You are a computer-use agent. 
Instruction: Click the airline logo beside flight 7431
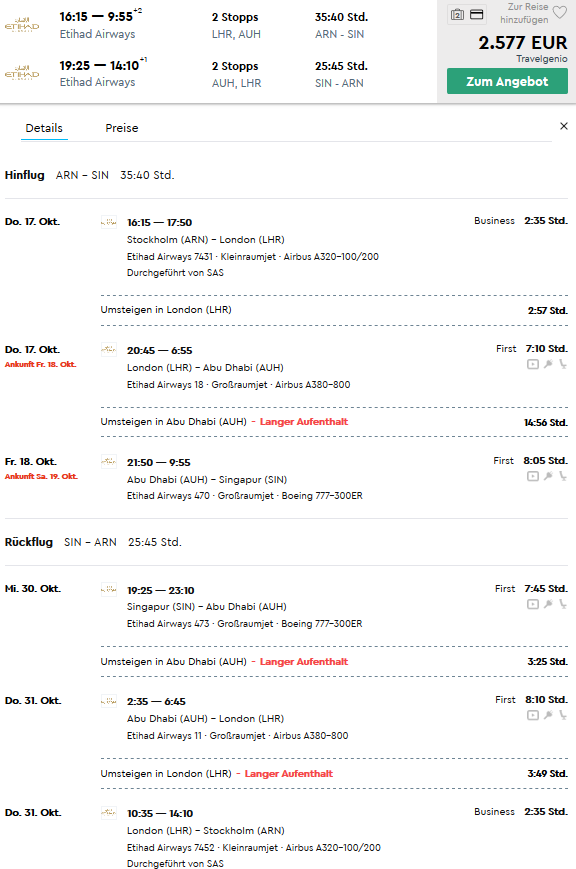click(109, 222)
